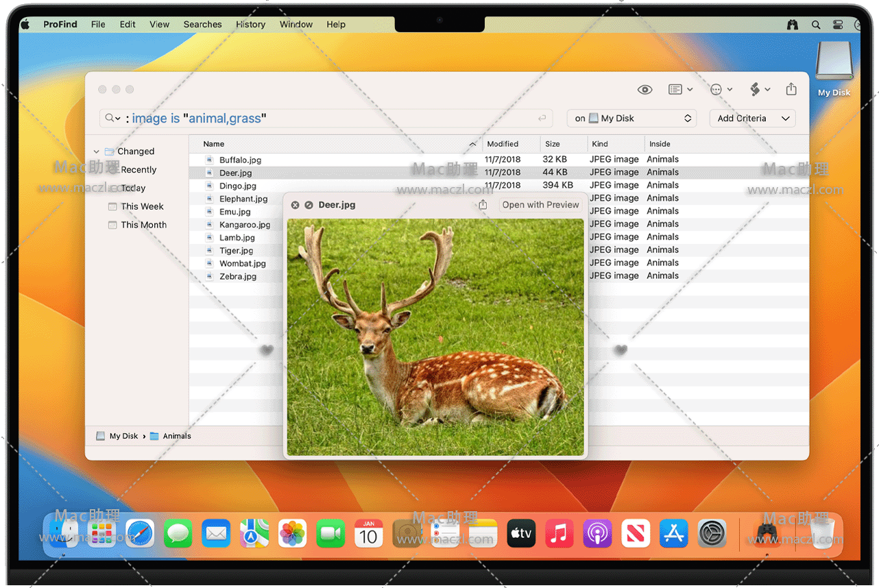879x588 pixels.
Task: Click the Share icon in main toolbar
Action: [x=791, y=89]
